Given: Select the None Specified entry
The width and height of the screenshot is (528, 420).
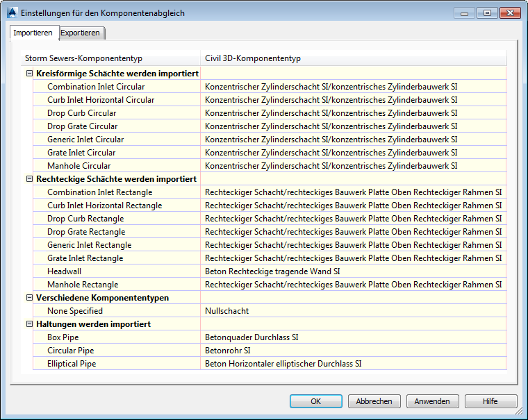Looking at the screenshot, I should pyautogui.click(x=74, y=311).
